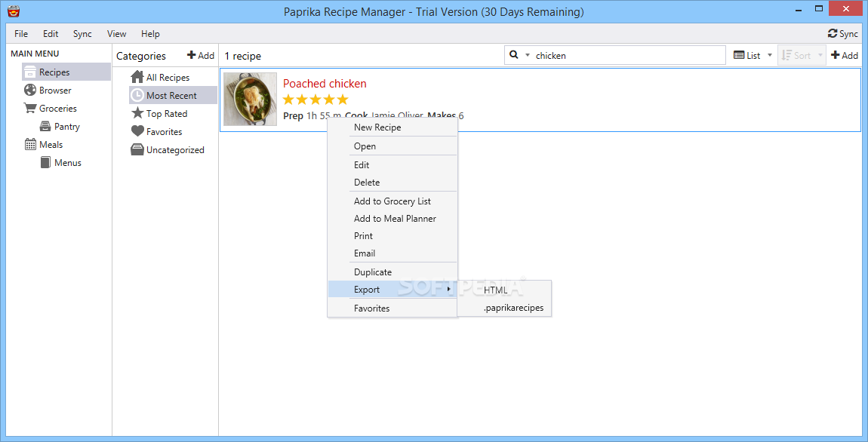
Task: Click the search magnifier icon
Action: (513, 55)
